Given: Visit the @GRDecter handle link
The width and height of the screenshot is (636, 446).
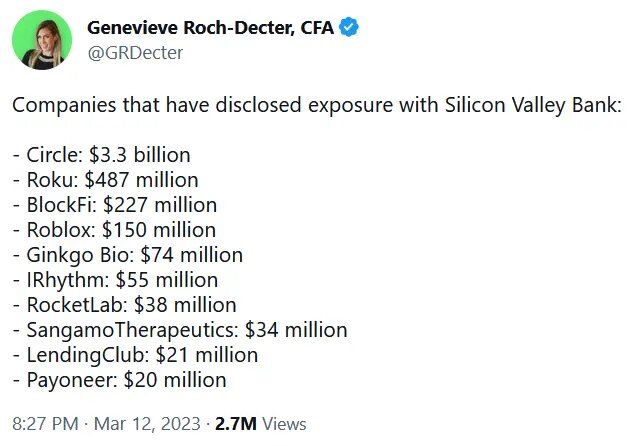Looking at the screenshot, I should (x=135, y=53).
